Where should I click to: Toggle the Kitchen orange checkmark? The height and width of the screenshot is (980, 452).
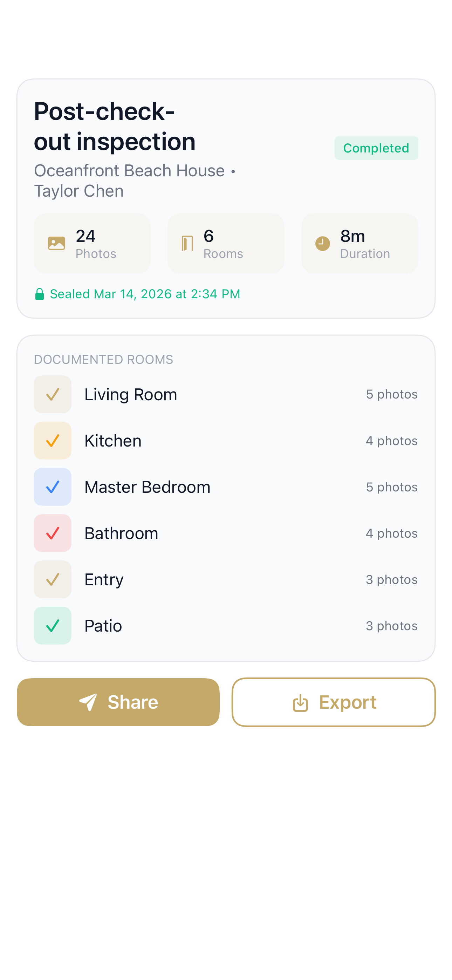tap(53, 441)
